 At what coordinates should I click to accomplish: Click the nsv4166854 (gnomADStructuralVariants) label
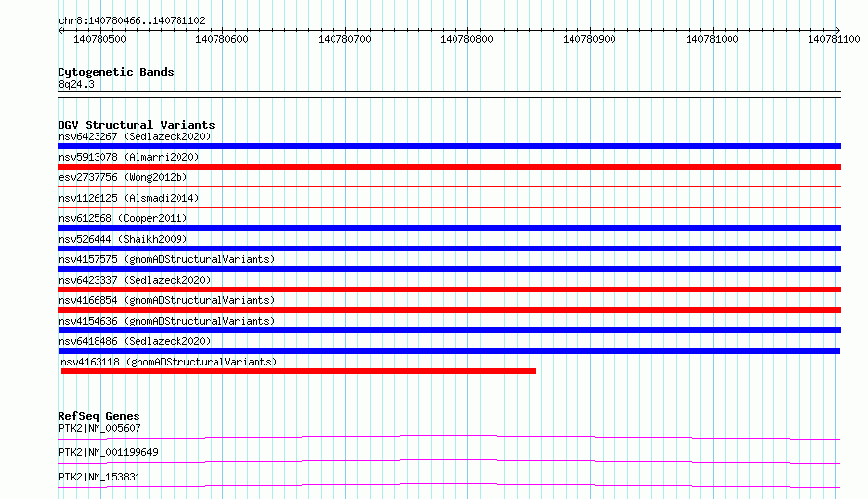(x=167, y=300)
